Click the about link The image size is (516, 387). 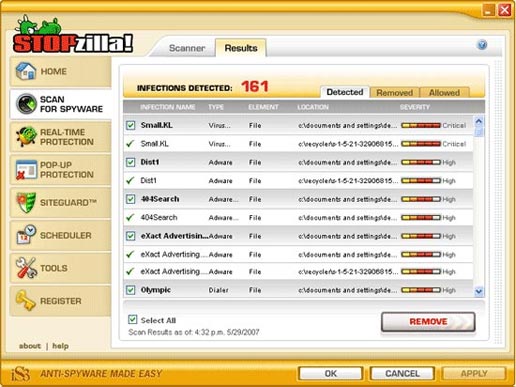coord(30,346)
